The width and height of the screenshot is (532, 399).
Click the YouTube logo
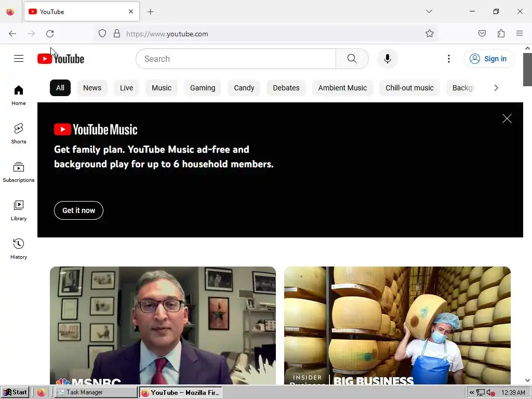point(61,59)
